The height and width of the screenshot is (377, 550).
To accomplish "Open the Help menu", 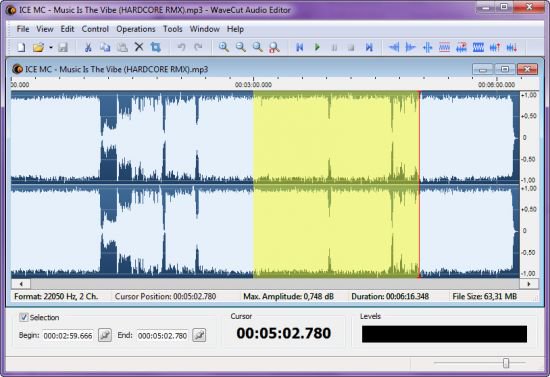I will tap(235, 29).
